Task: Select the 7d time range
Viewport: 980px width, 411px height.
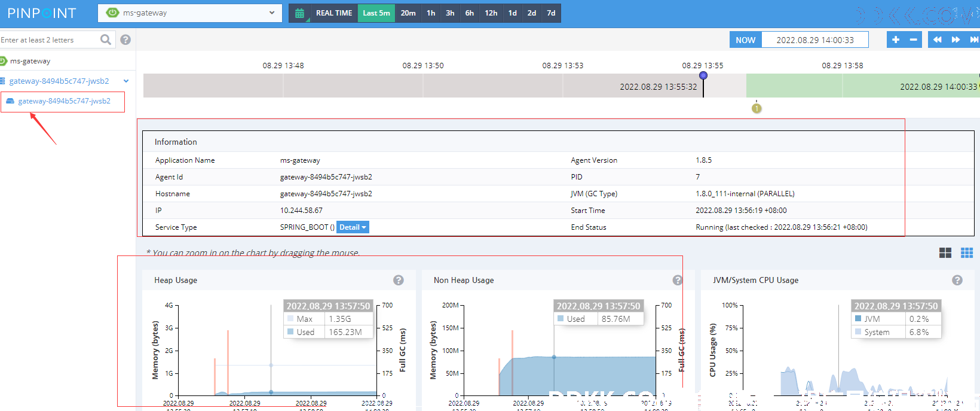Action: [x=551, y=13]
